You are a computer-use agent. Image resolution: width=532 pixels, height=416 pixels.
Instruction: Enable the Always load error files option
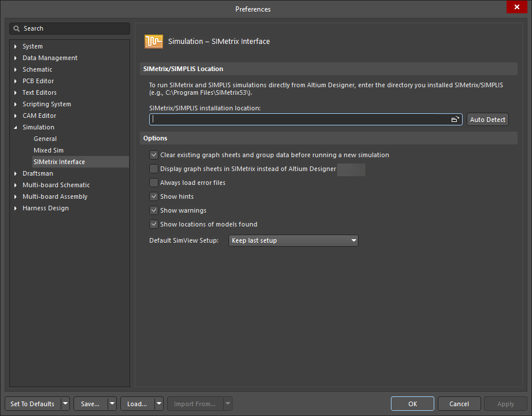(154, 182)
